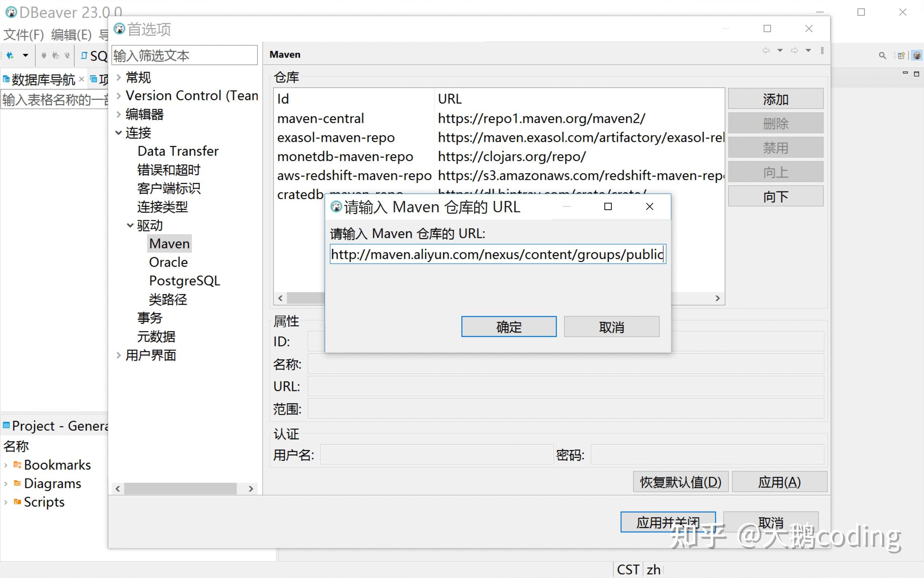This screenshot has width=924, height=578.
Task: Select PostgreSQL under drivers tree
Action: click(184, 281)
